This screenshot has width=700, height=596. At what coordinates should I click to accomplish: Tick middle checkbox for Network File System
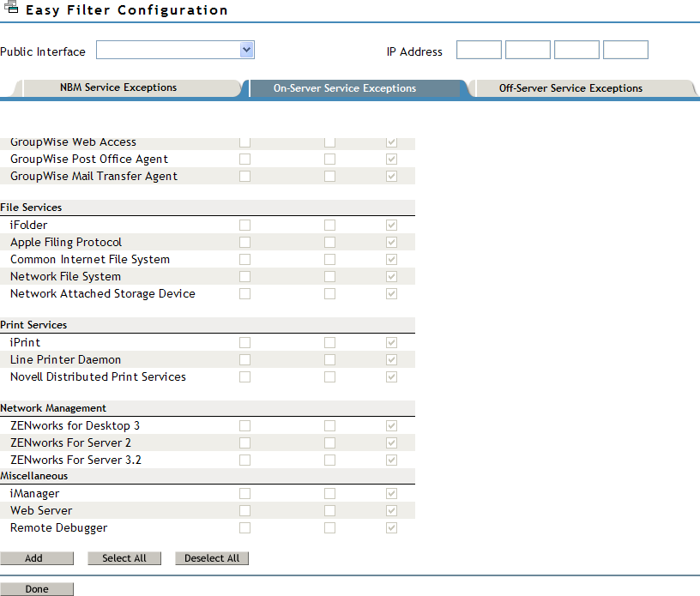click(x=330, y=276)
